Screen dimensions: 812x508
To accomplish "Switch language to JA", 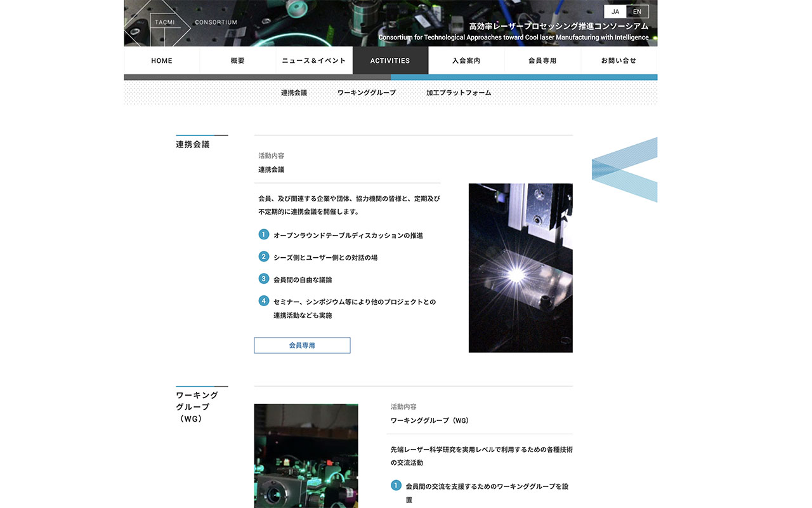I will (x=615, y=11).
